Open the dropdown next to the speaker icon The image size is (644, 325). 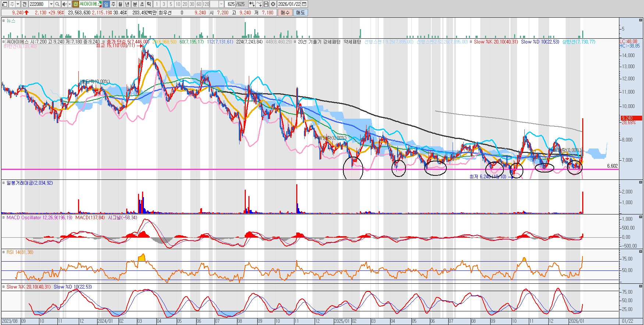(70, 4)
